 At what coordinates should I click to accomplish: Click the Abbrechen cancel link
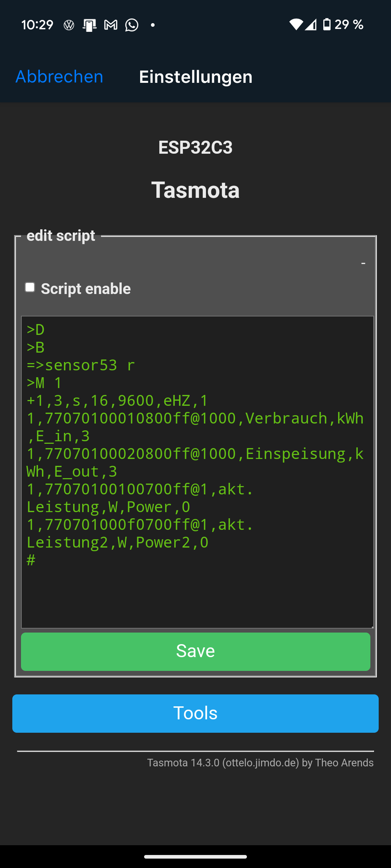(59, 77)
